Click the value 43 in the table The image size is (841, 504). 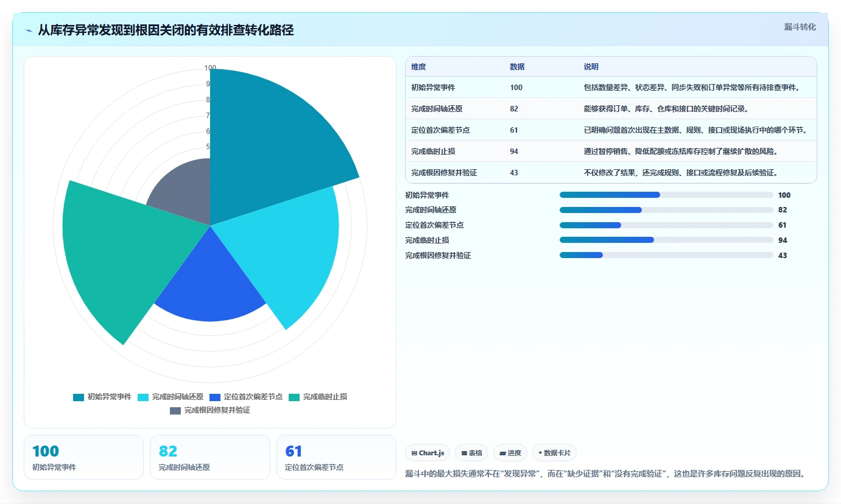tap(514, 172)
